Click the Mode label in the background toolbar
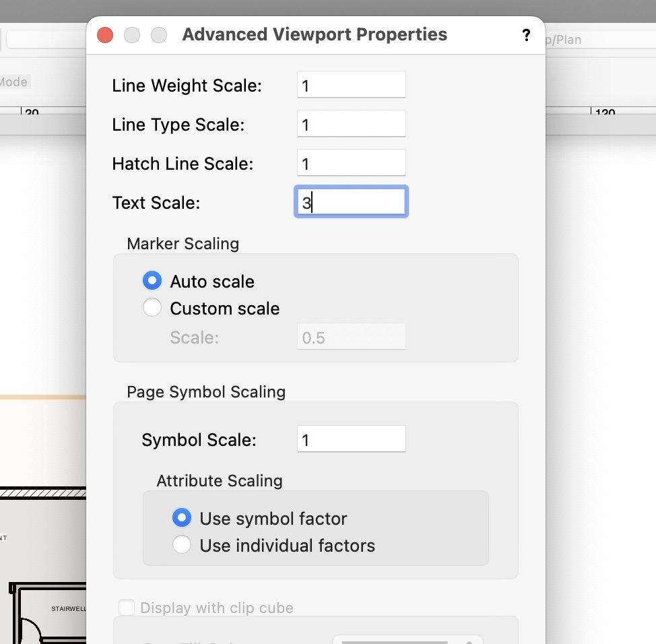Viewport: 656px width, 644px height. click(15, 82)
